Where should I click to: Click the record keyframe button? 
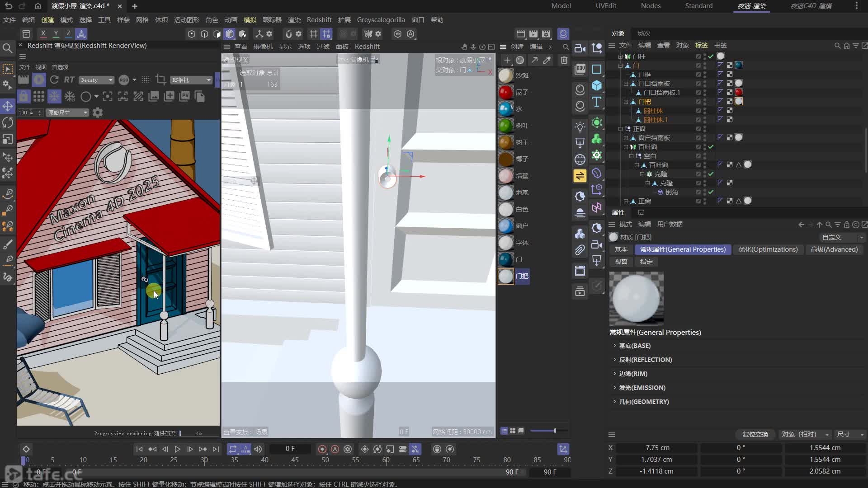(322, 449)
